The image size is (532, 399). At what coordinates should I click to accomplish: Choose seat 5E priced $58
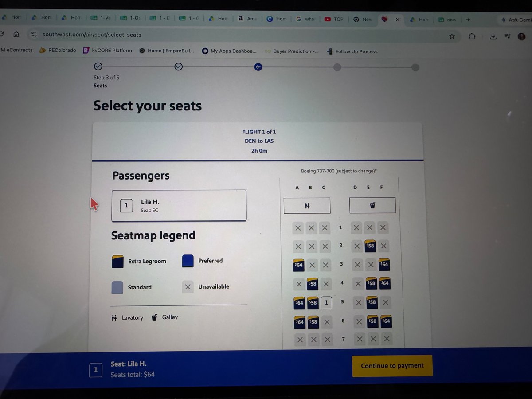[372, 302]
